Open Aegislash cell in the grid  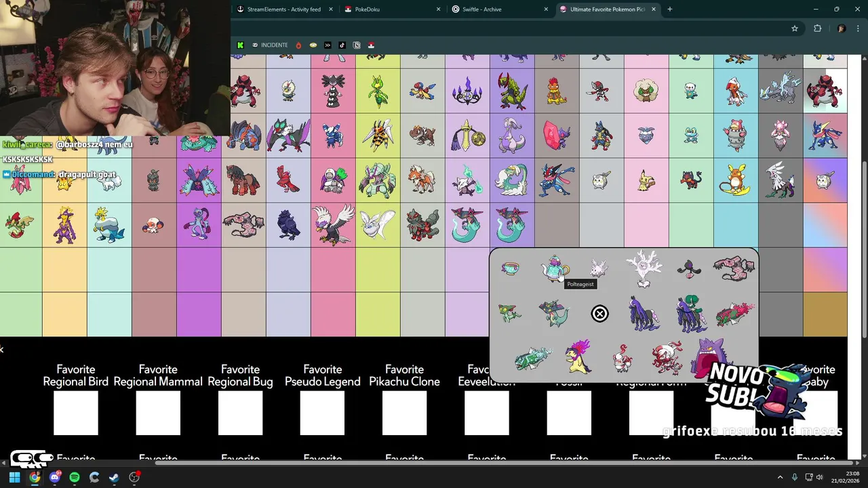[x=467, y=136]
